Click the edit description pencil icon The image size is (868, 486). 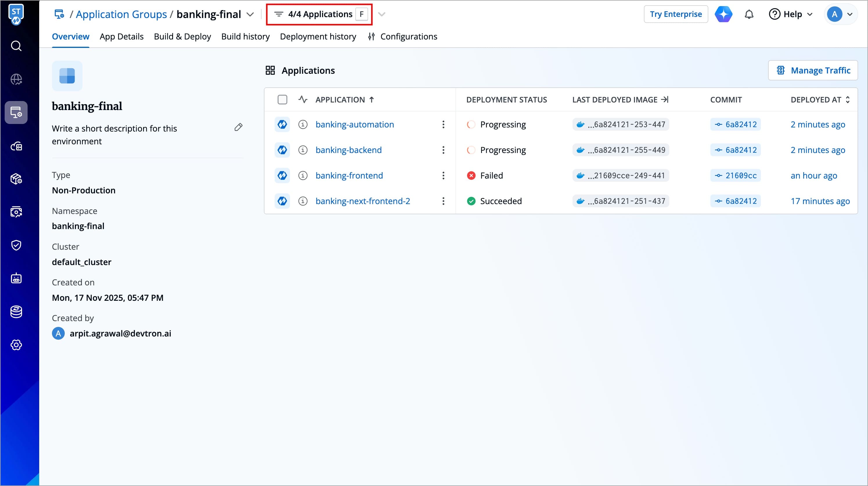pyautogui.click(x=238, y=127)
